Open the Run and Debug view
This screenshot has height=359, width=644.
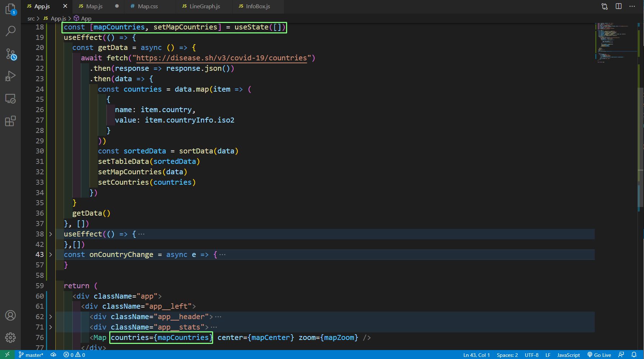[x=10, y=76]
